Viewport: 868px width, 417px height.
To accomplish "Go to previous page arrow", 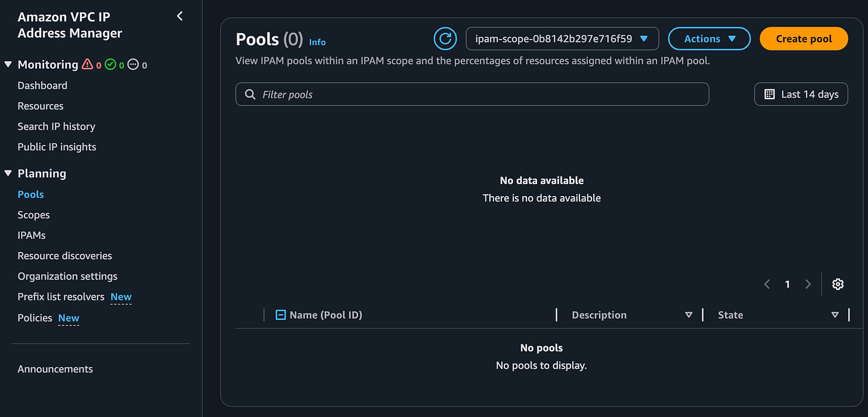I will point(767,284).
